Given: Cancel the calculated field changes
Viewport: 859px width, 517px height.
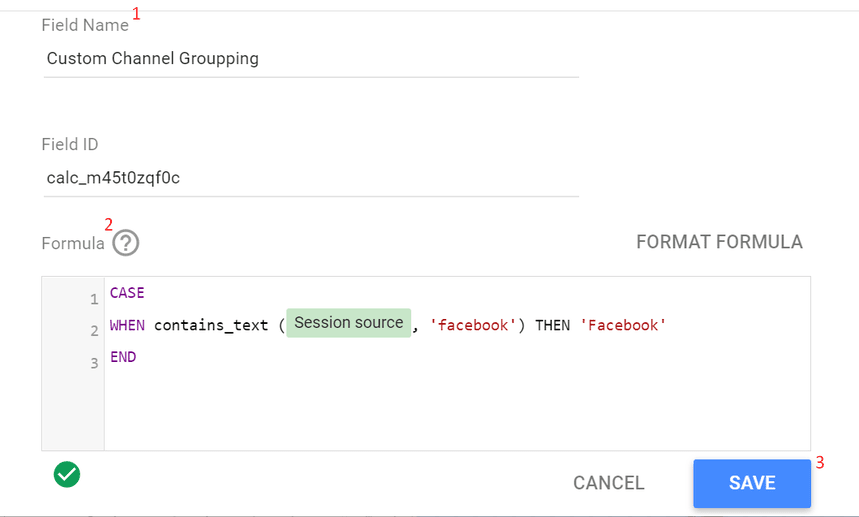Looking at the screenshot, I should coord(608,483).
